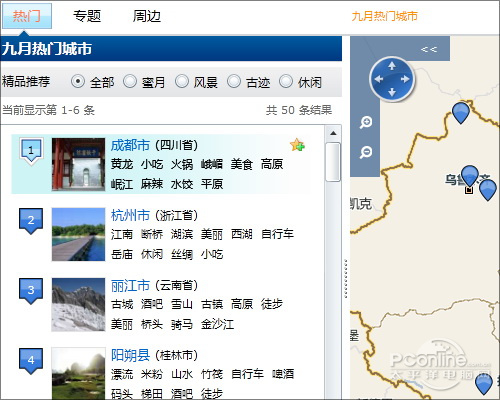Click the 岳庙 tag under 杭州市

[122, 254]
